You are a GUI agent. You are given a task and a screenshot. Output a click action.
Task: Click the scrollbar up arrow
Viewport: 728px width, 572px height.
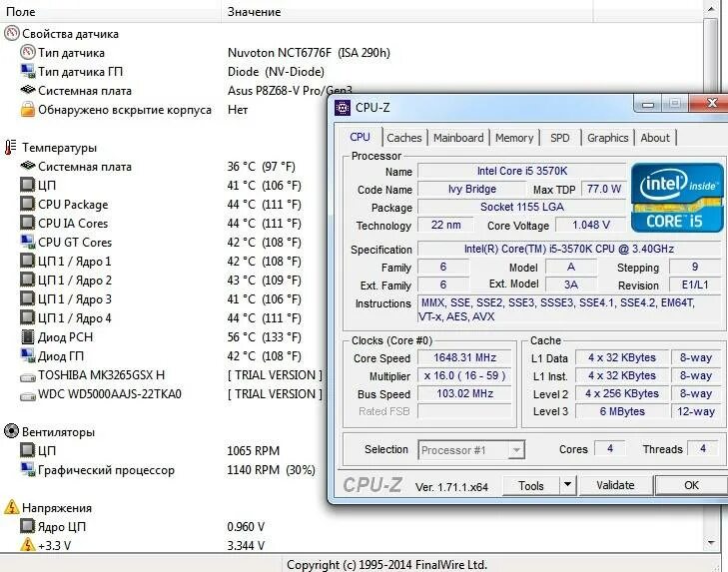click(x=711, y=9)
